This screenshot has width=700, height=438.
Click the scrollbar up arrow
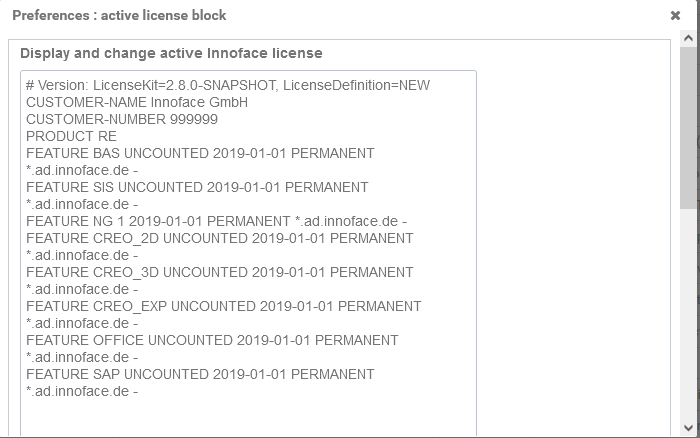[x=689, y=38]
